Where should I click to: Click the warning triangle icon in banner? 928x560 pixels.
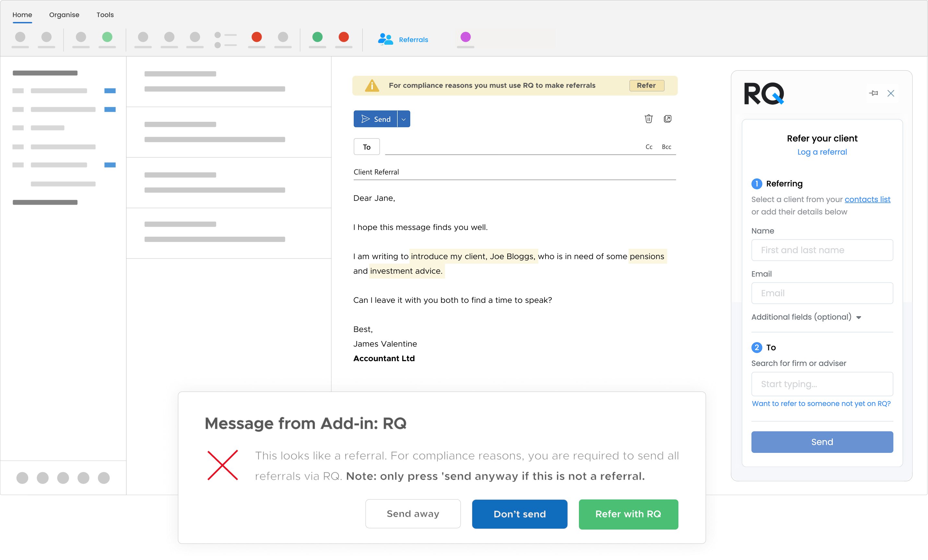(x=372, y=86)
